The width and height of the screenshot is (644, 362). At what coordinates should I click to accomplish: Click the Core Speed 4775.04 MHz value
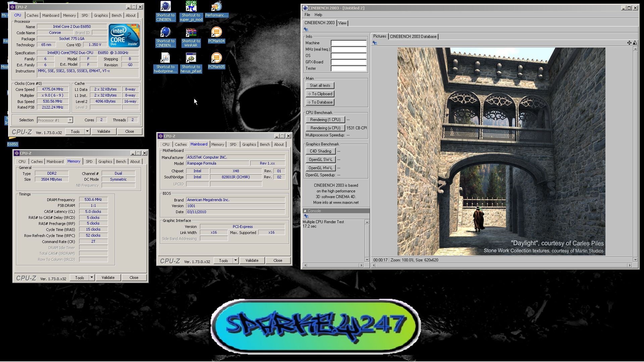click(x=53, y=89)
